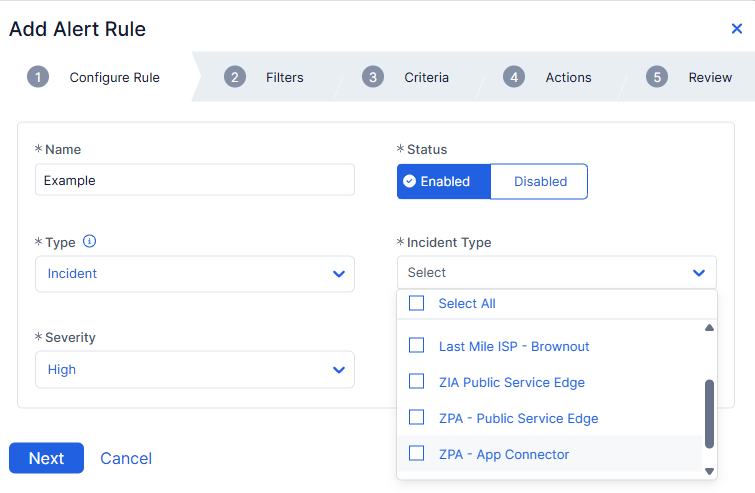Viewport: 755px width, 493px height.
Task: Click the Type info icon
Action: (x=89, y=242)
